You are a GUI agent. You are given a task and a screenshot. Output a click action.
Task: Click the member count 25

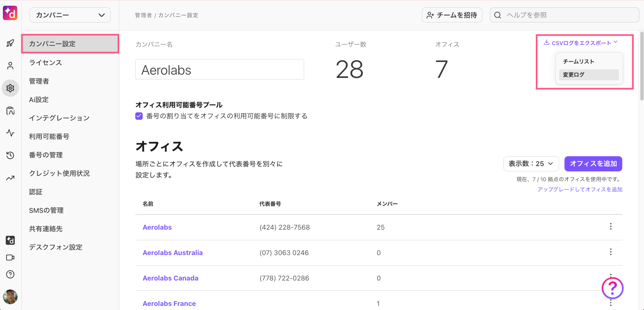[381, 227]
